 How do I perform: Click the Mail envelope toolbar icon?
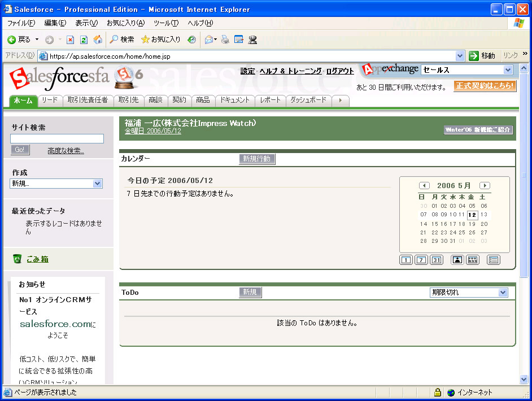(x=208, y=40)
